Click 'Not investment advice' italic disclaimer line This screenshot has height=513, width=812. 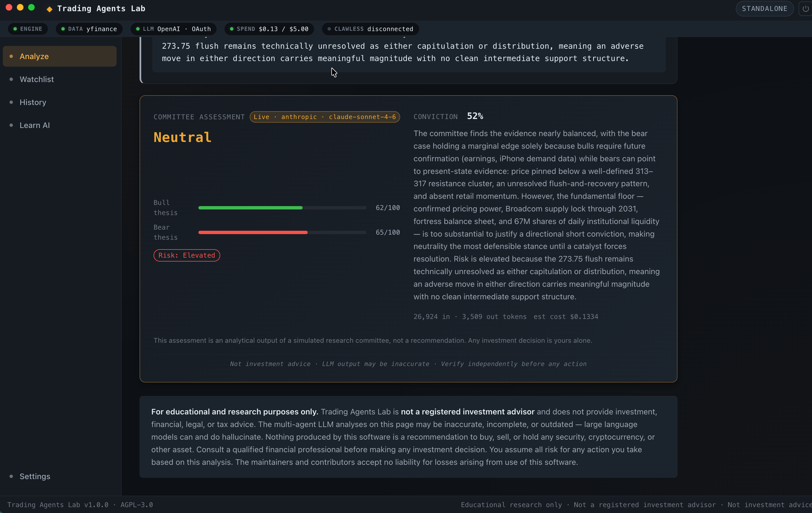[408, 364]
